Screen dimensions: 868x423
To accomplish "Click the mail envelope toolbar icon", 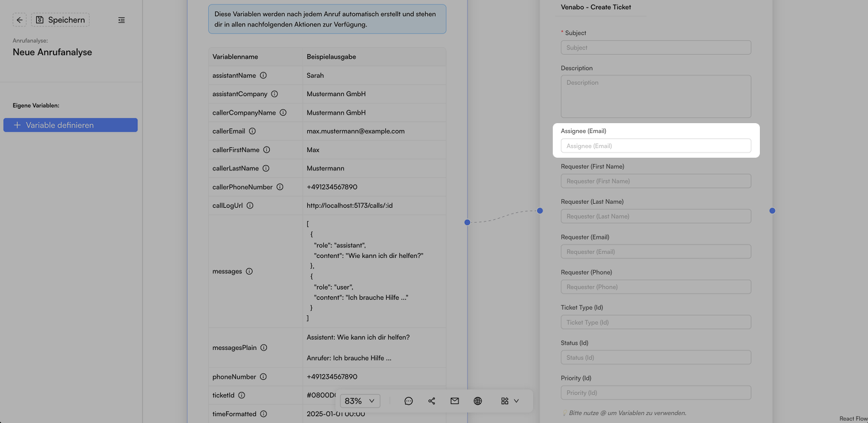I will pyautogui.click(x=454, y=401).
